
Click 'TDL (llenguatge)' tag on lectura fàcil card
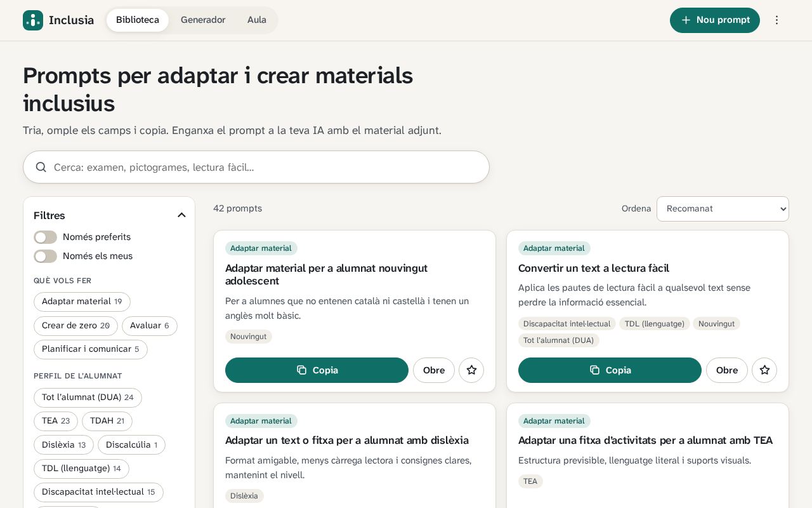[x=655, y=324]
